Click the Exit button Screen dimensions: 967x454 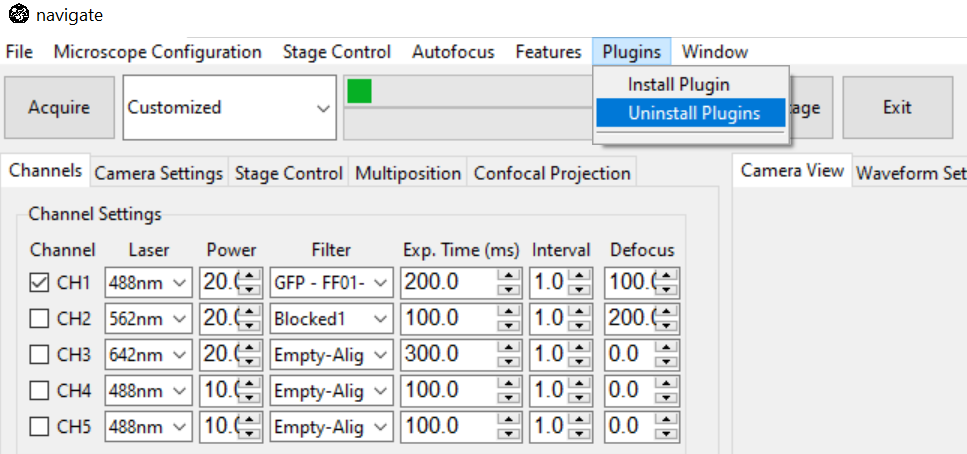click(x=897, y=108)
